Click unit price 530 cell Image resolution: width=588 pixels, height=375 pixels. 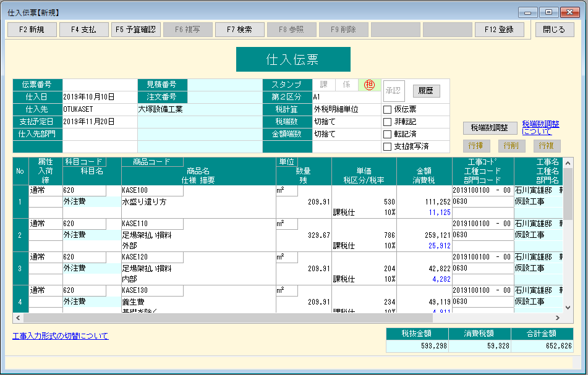(364, 202)
